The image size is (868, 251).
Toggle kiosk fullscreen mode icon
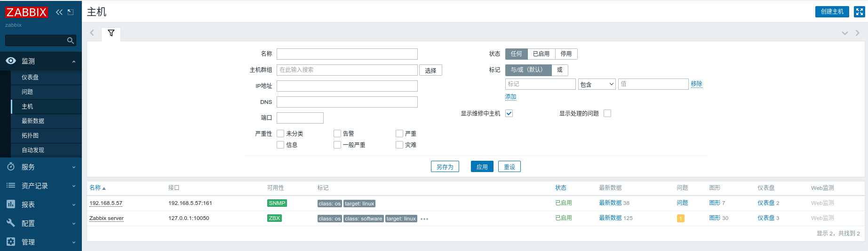(x=860, y=12)
